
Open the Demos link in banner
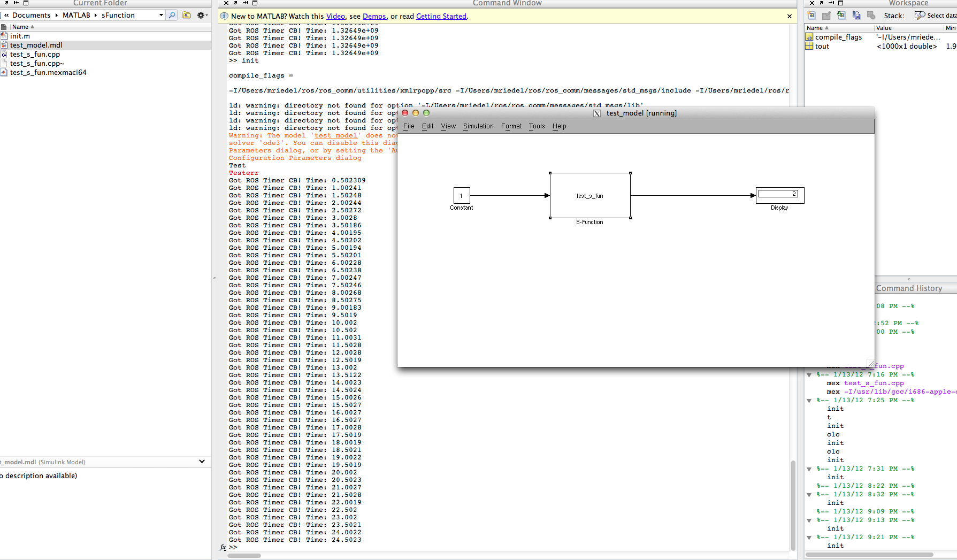(374, 16)
